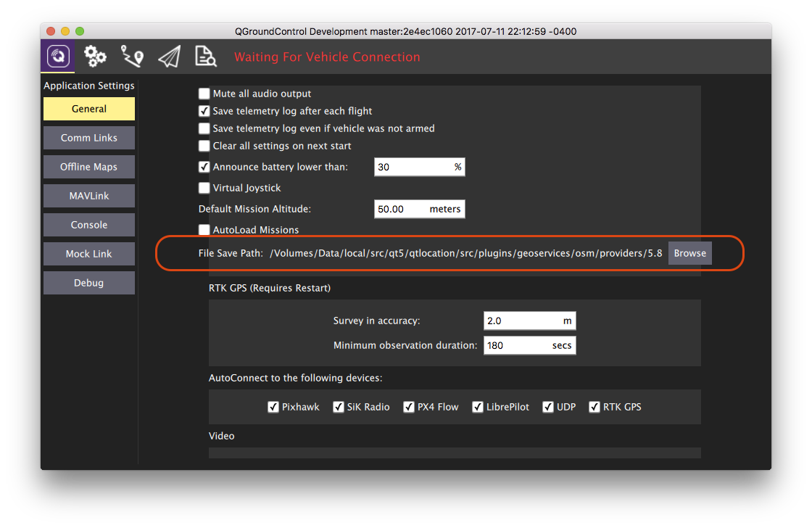This screenshot has width=812, height=528.
Task: Uncheck PX4 Flow autoconnect checkbox
Action: 409,407
